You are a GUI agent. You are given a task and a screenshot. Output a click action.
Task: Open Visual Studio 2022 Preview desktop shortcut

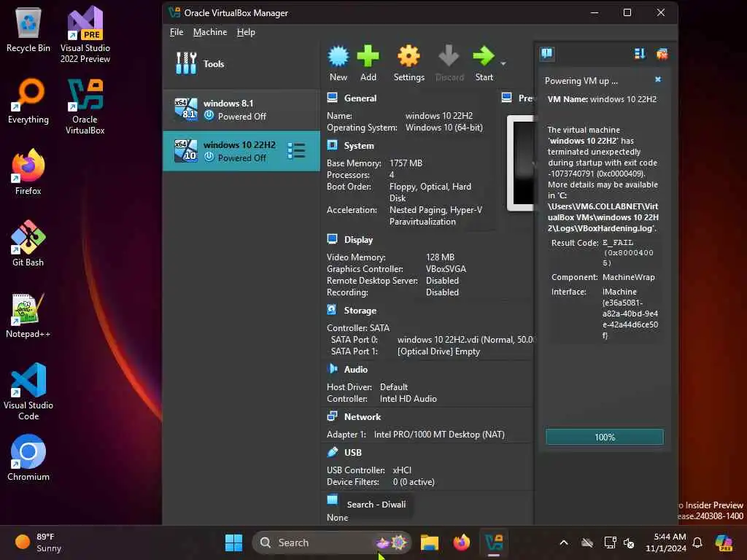click(85, 34)
